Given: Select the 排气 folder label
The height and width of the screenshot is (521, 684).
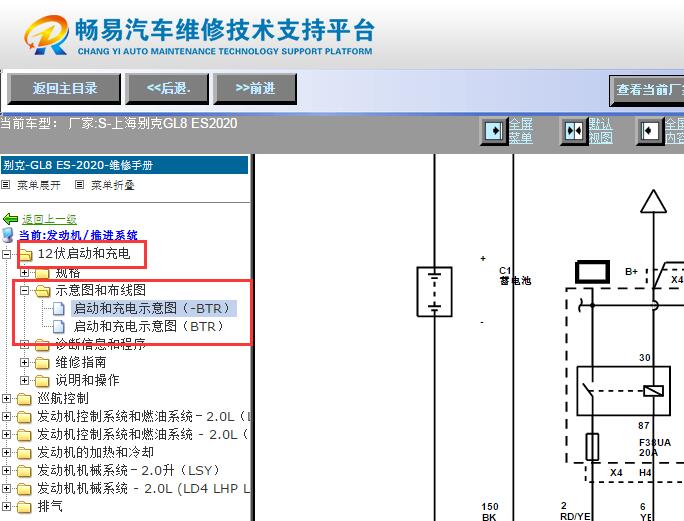Looking at the screenshot, I should [x=50, y=506].
